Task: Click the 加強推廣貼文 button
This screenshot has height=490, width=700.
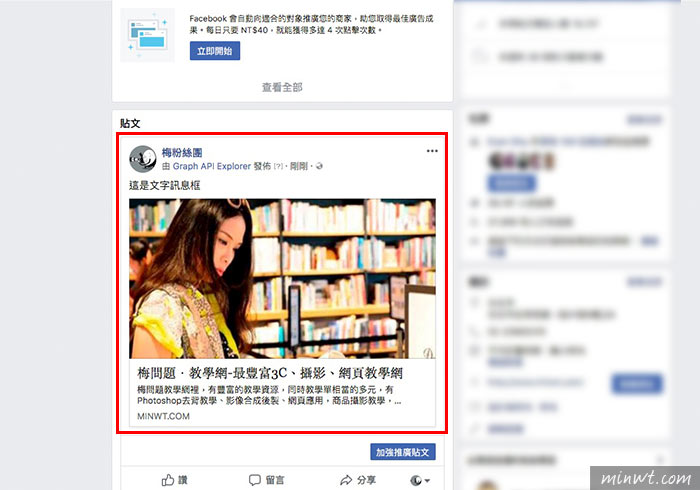Action: pyautogui.click(x=403, y=452)
